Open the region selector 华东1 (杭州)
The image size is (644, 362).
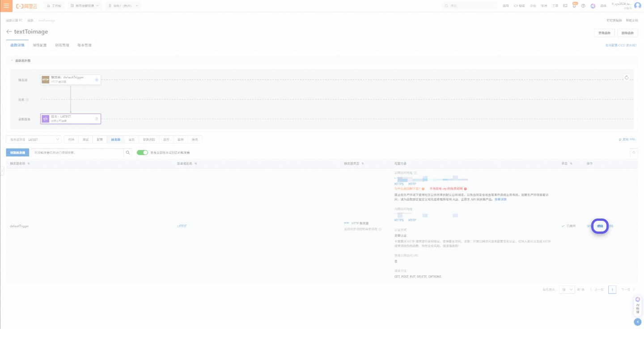(123, 5)
